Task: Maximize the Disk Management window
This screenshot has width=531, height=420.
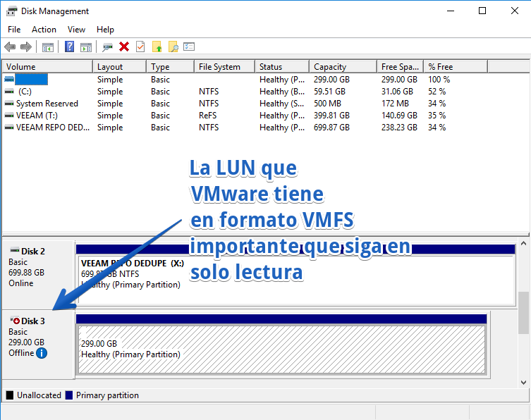Action: point(482,11)
